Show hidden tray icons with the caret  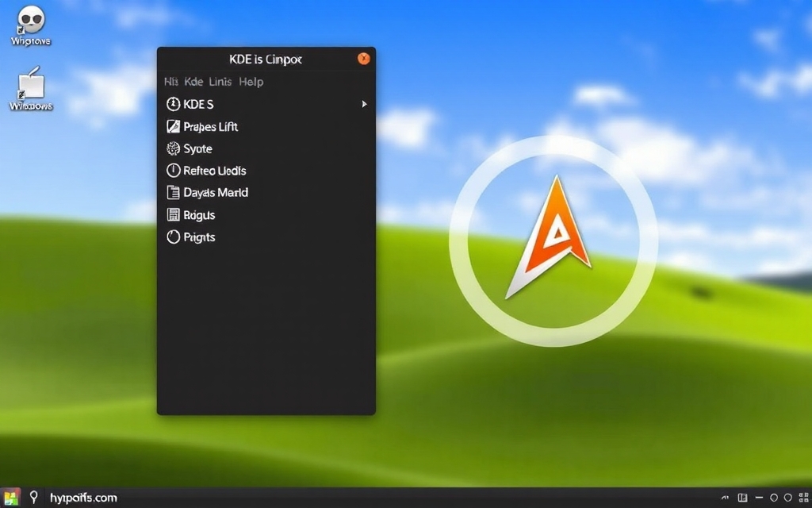pos(725,498)
